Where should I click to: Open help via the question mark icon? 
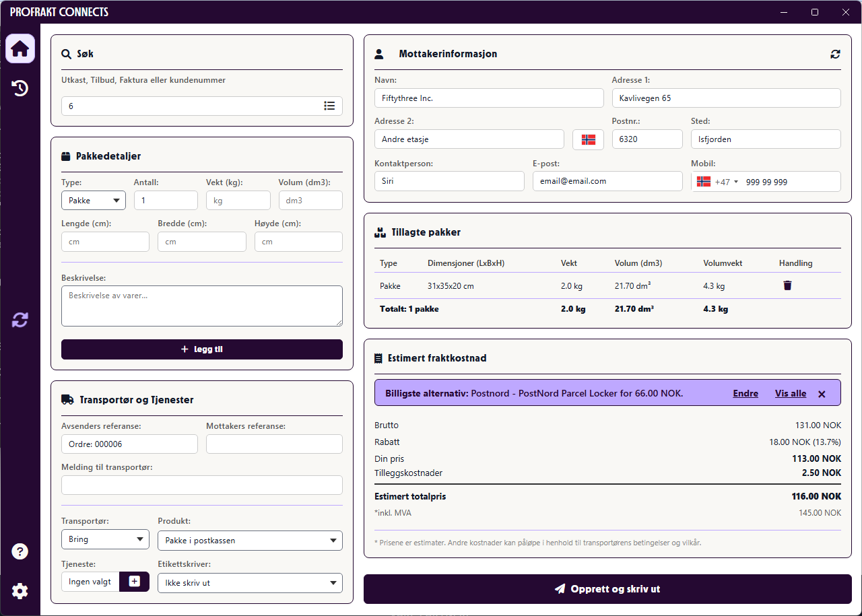[20, 551]
